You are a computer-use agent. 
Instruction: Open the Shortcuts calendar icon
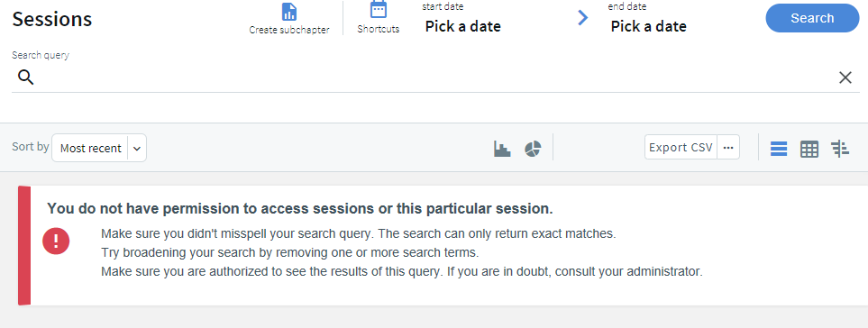coord(378,10)
